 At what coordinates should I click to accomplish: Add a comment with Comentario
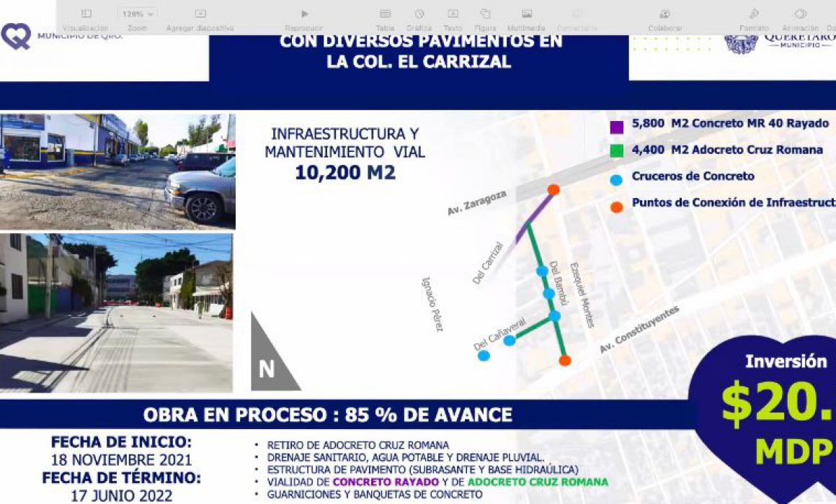point(577,19)
